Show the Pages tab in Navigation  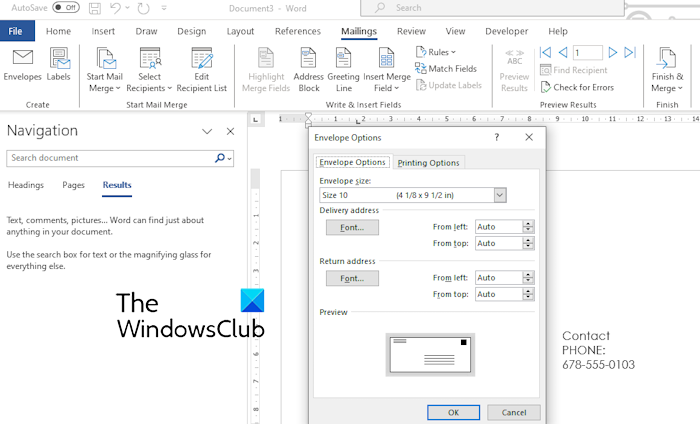coord(73,185)
